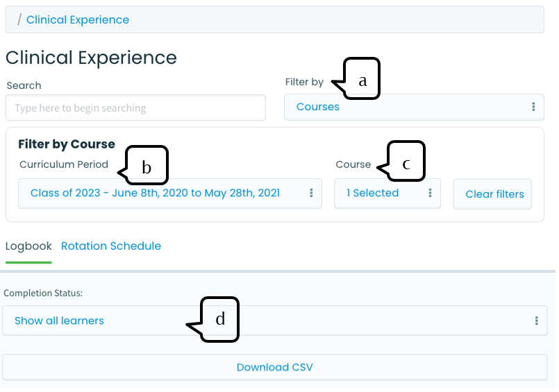This screenshot has width=559, height=392.
Task: Open the Clinical Experience breadcrumb link
Action: coord(78,20)
